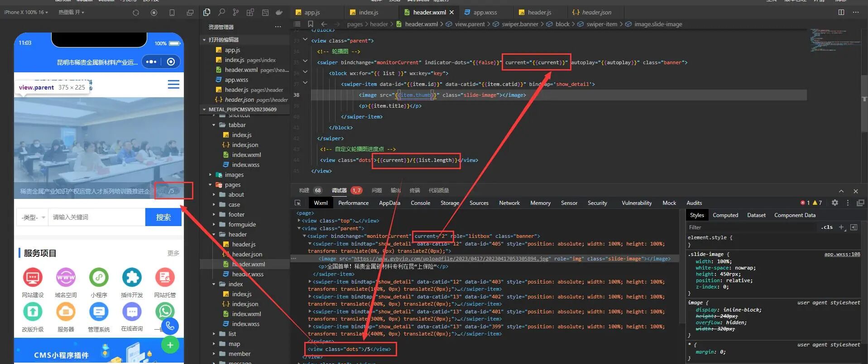This screenshot has height=364, width=868.
Task: Open editor more-actions ellipsis
Action: (x=856, y=12)
